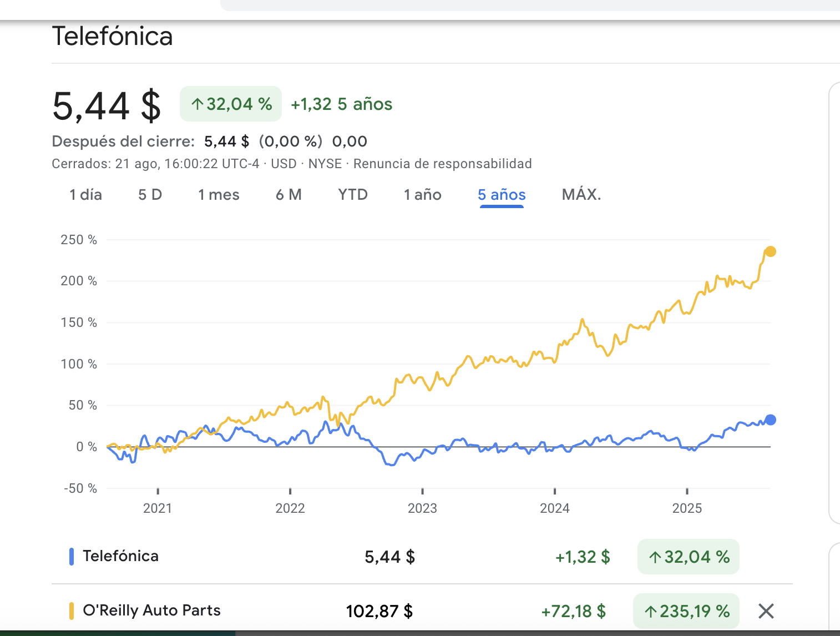Open O'Reilly Auto Parts stock entry
Image resolution: width=840 pixels, height=636 pixels.
tap(151, 610)
